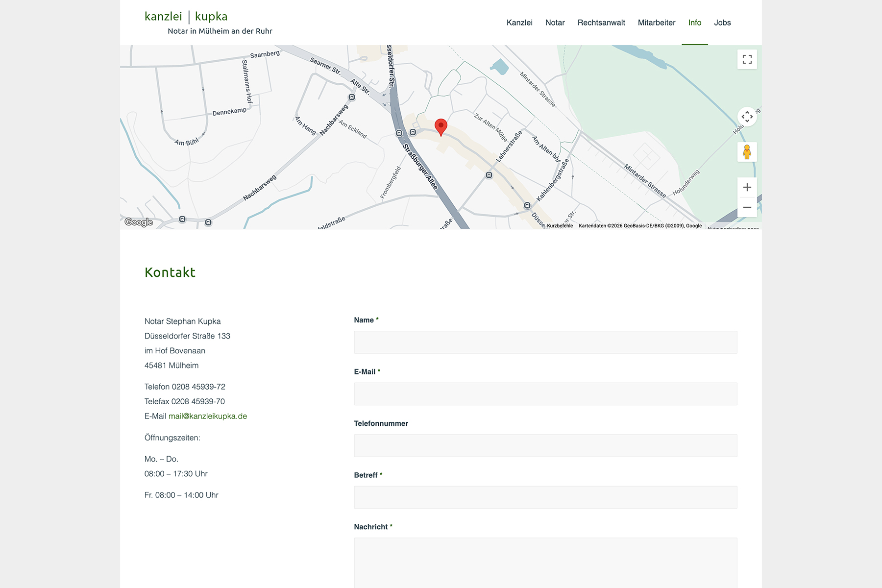Click the map camera controls button

747,117
